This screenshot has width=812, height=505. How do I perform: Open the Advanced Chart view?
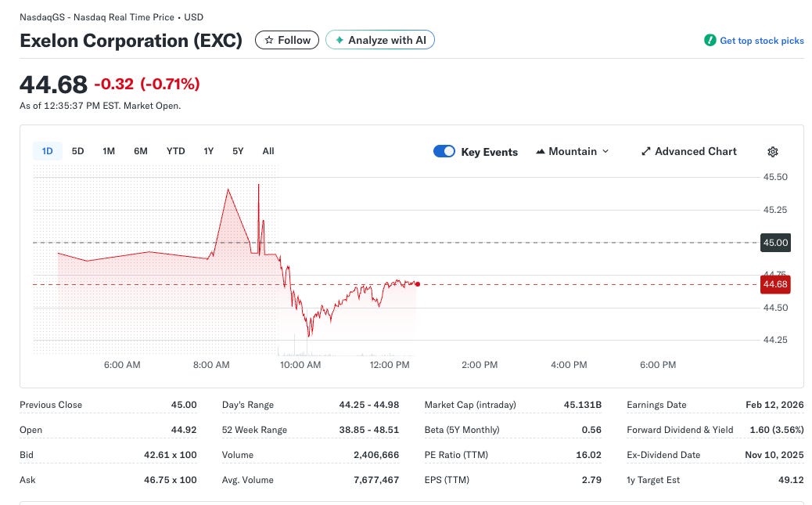(688, 151)
